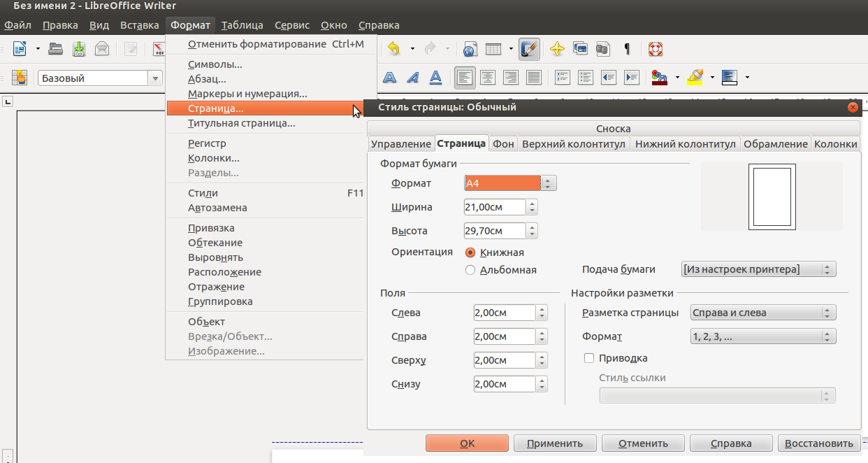Open the Формат paper size A4 dropdown
The width and height of the screenshot is (868, 463).
tap(509, 183)
